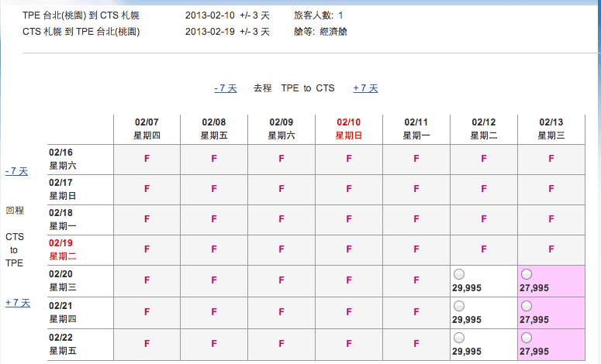Viewport: 601px width, 364px height.
Task: Click the 02/07 星期四 column header
Action: point(147,129)
